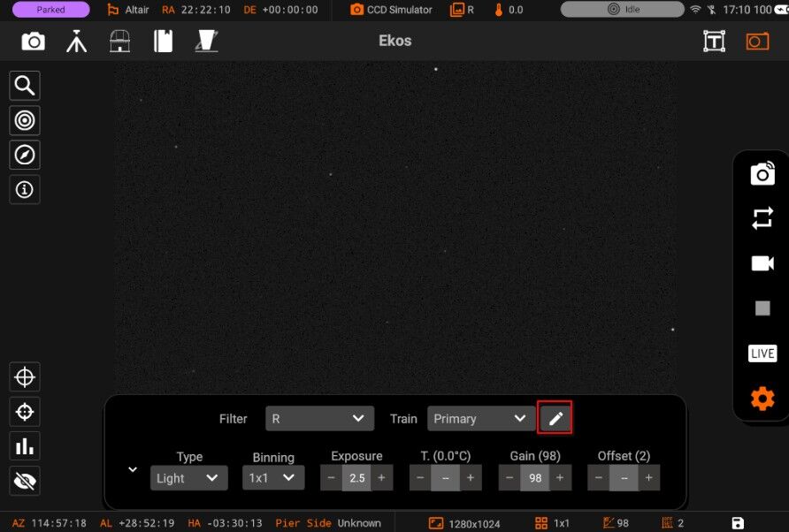
Task: Click the Exposure value field 2.5
Action: coord(356,478)
